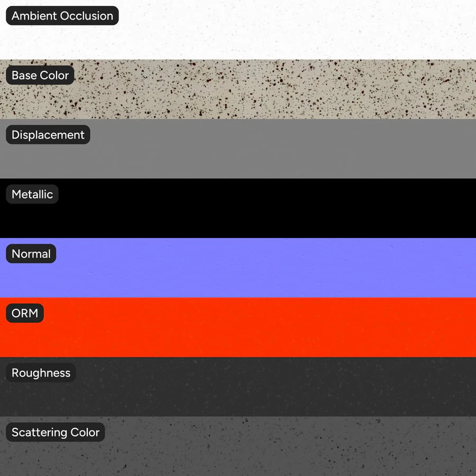The image size is (476, 476).
Task: Select the ORM label badge
Action: [25, 313]
